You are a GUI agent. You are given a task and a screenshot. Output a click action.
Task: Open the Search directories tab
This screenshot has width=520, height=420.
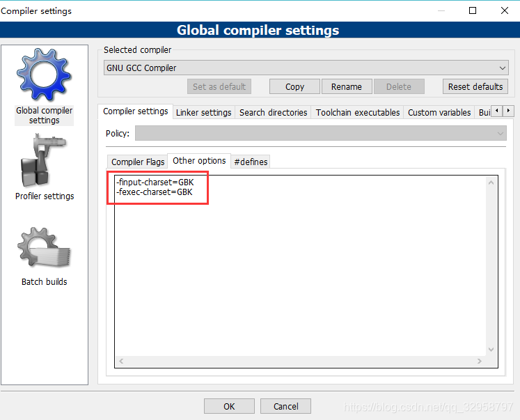(x=274, y=112)
